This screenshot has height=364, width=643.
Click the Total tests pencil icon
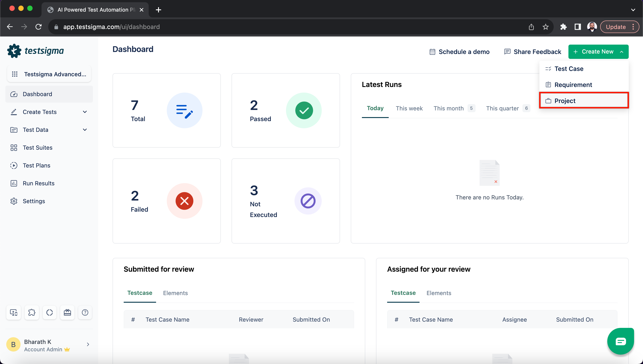click(184, 110)
